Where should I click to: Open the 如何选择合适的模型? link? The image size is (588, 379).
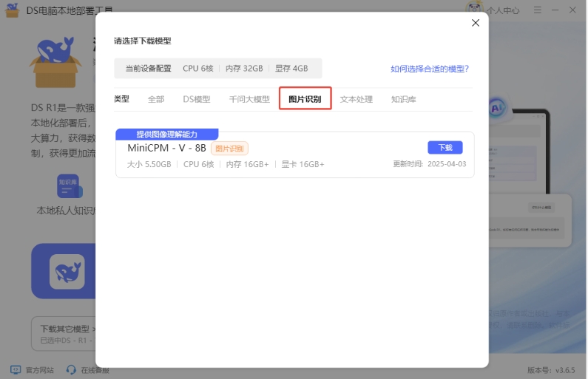430,69
